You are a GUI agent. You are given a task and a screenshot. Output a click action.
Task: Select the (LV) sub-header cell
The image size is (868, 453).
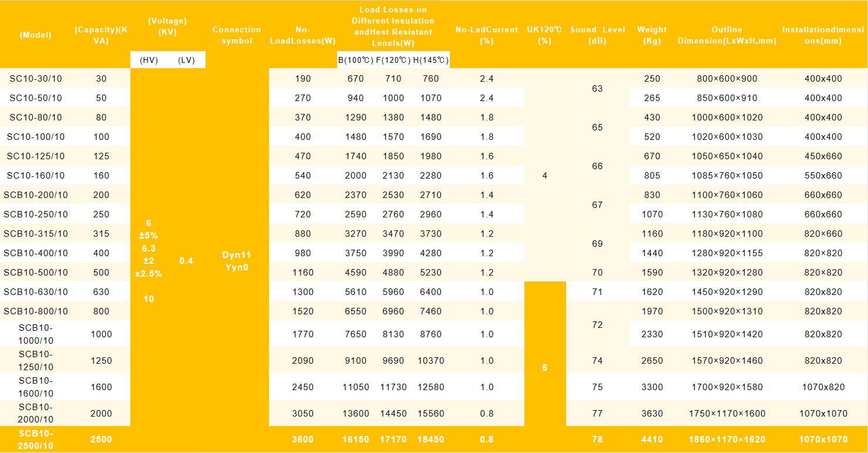(186, 60)
